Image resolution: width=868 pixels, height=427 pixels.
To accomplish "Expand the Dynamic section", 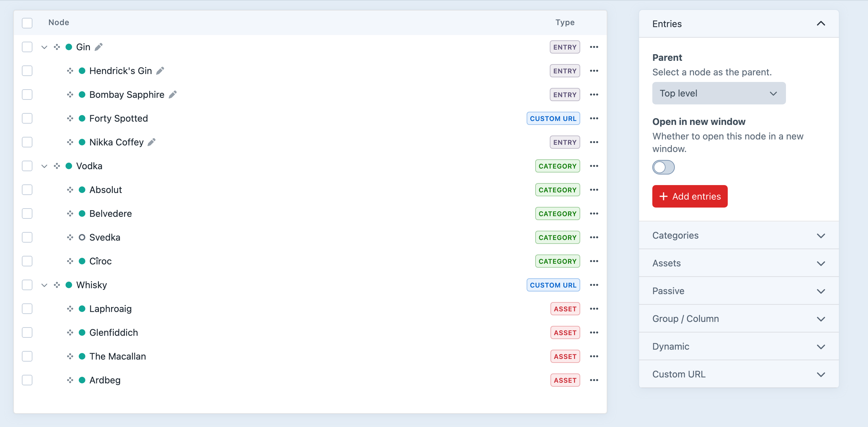I will 739,346.
